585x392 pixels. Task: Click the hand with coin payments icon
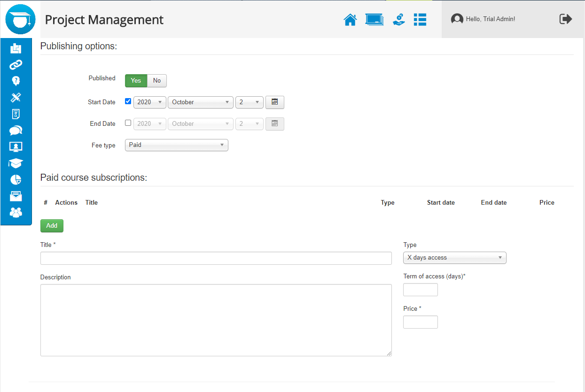pyautogui.click(x=399, y=19)
